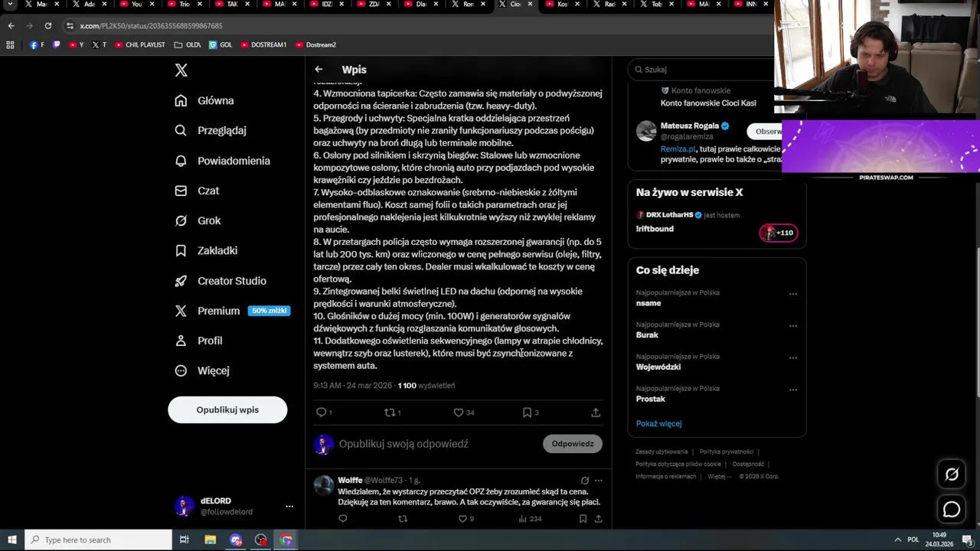View stats of Wolffe's comment (234)

click(x=530, y=519)
